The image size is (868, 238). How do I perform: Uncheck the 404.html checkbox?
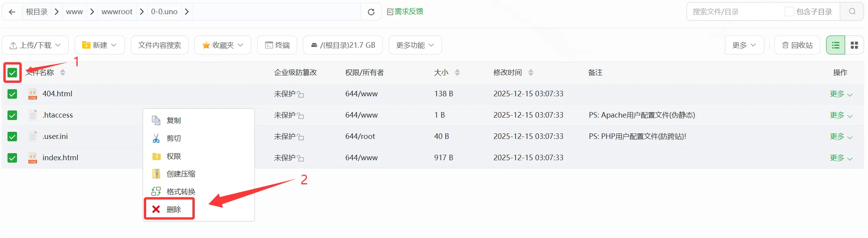[12, 94]
